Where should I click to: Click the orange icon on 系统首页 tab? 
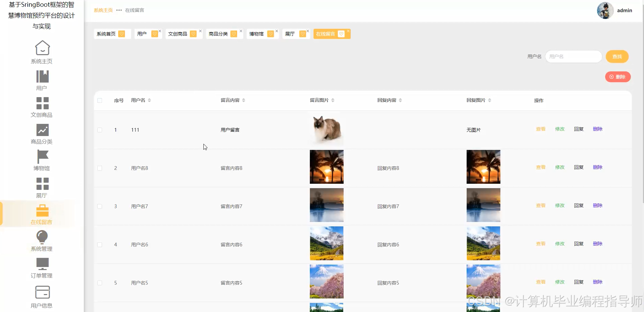(122, 34)
